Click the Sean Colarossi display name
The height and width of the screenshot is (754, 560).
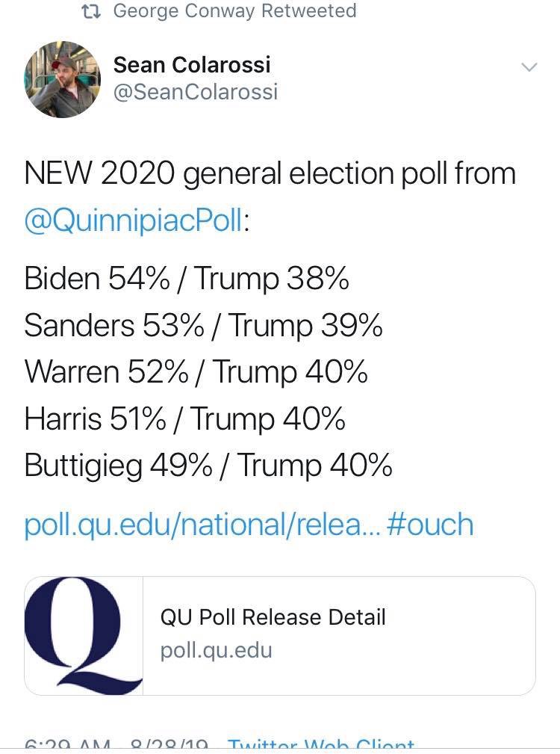point(192,65)
